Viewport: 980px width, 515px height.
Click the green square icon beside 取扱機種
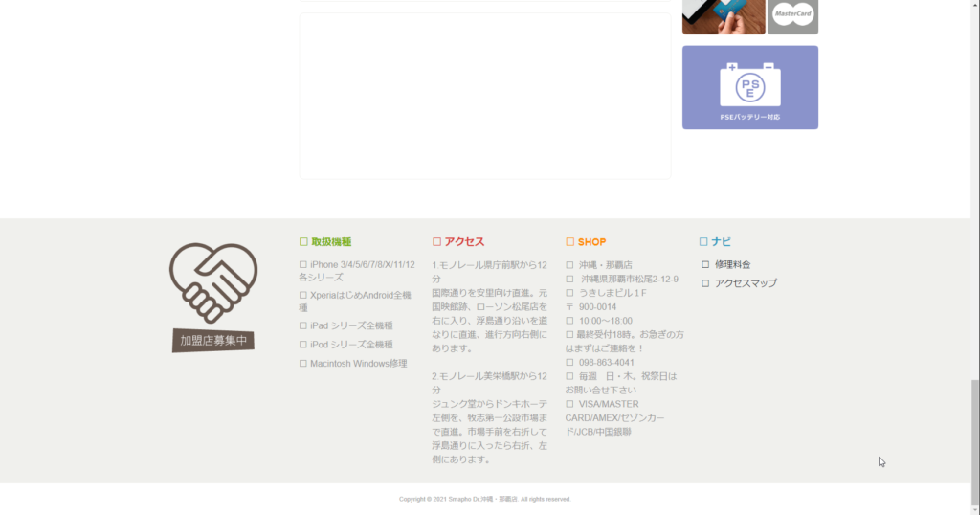303,242
